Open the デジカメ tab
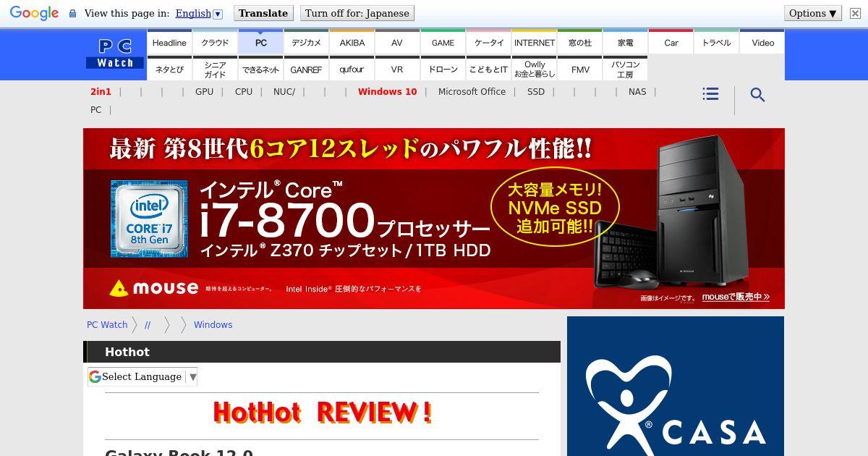868x456 pixels. (306, 42)
